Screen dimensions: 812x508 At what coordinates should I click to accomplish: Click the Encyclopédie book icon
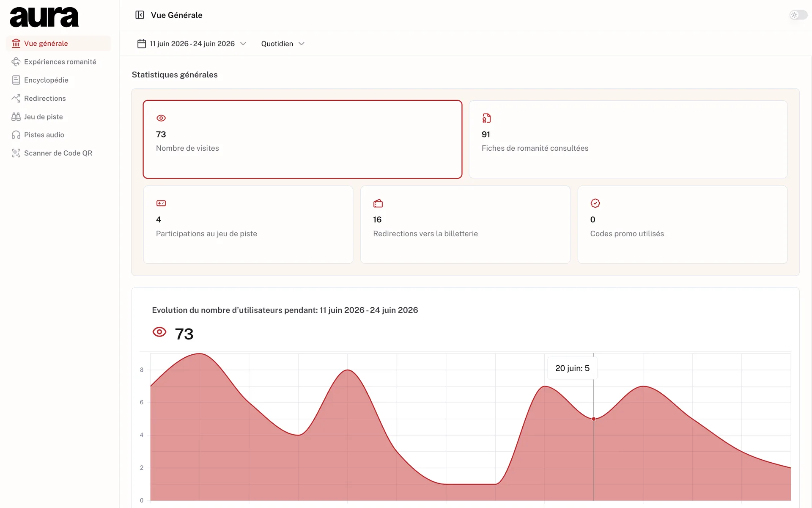[16, 80]
